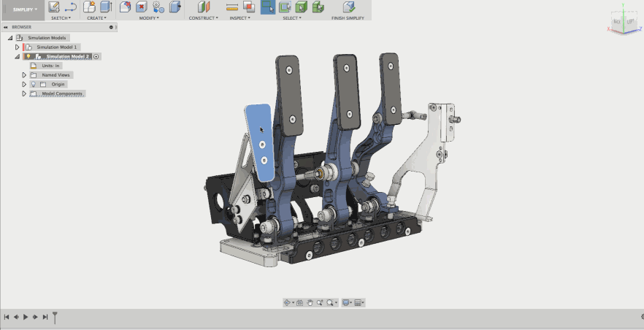Open the Zoom options dropdown arrow
Image resolution: width=644 pixels, height=330 pixels.
tap(336, 303)
